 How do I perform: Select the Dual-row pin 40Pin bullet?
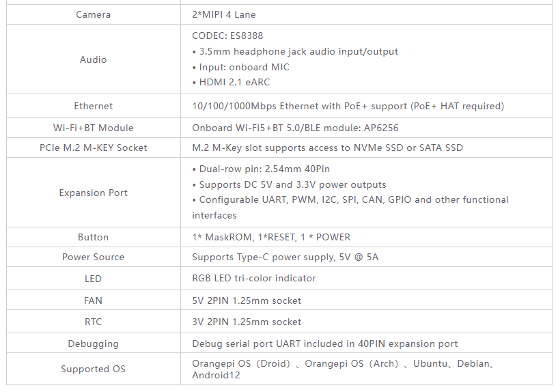point(261,169)
